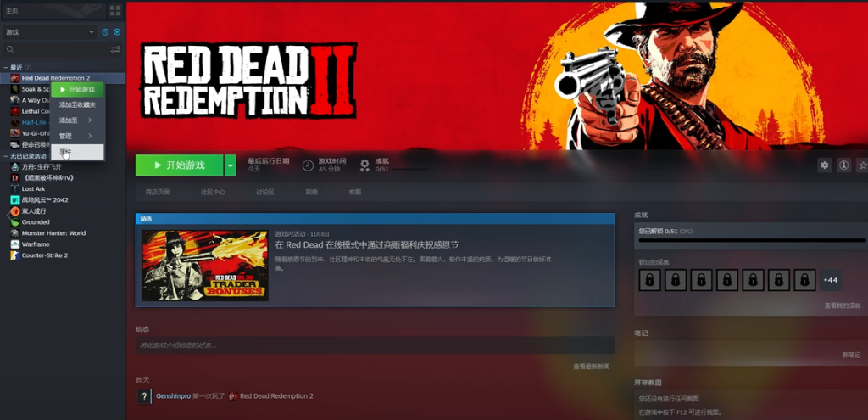Click 查看最新新闻 link
This screenshot has height=420, width=868.
click(591, 367)
